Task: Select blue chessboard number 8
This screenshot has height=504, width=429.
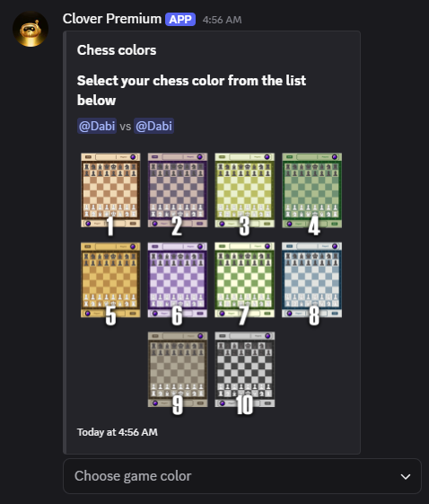Action: coord(311,280)
